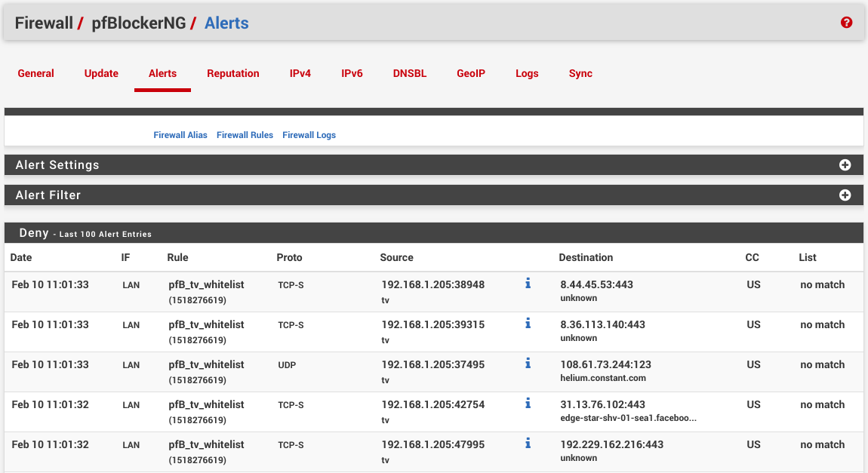Open the Sync tab
The image size is (868, 473).
580,74
